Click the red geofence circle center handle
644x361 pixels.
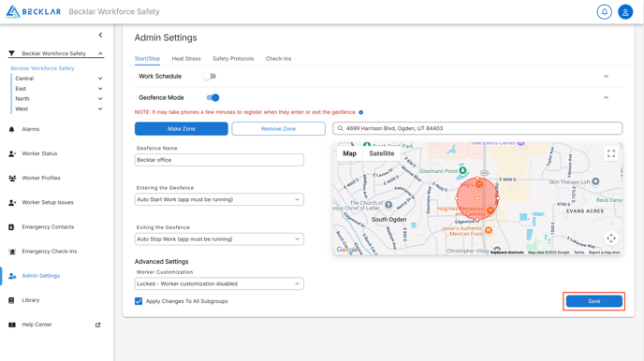pos(477,198)
